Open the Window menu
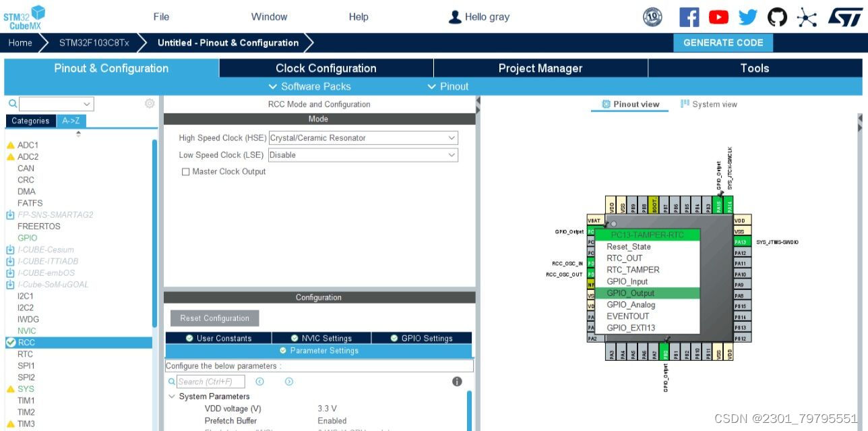Image resolution: width=868 pixels, height=431 pixels. click(269, 17)
